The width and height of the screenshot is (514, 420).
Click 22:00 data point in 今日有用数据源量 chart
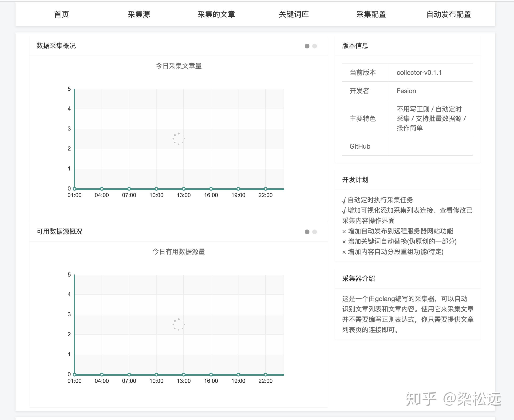point(266,375)
